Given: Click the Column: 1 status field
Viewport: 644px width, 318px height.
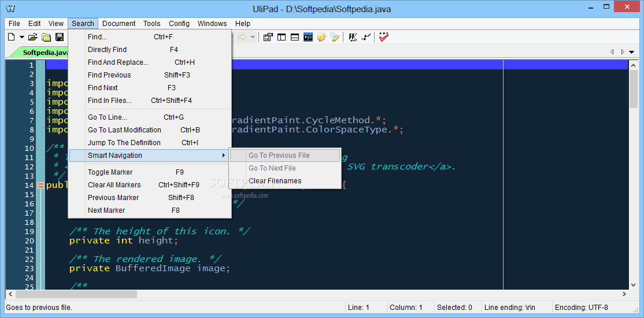Looking at the screenshot, I should point(410,308).
